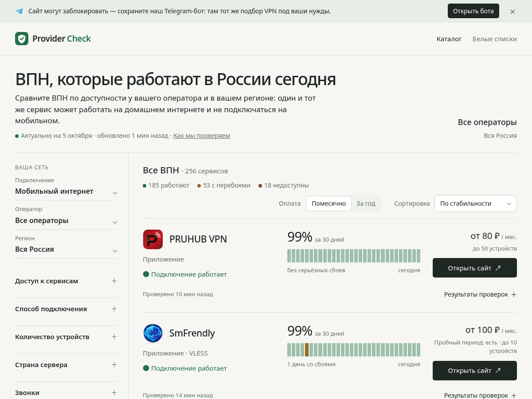Click plus icon next to SmFrendly Результаты проверок

click(x=514, y=395)
